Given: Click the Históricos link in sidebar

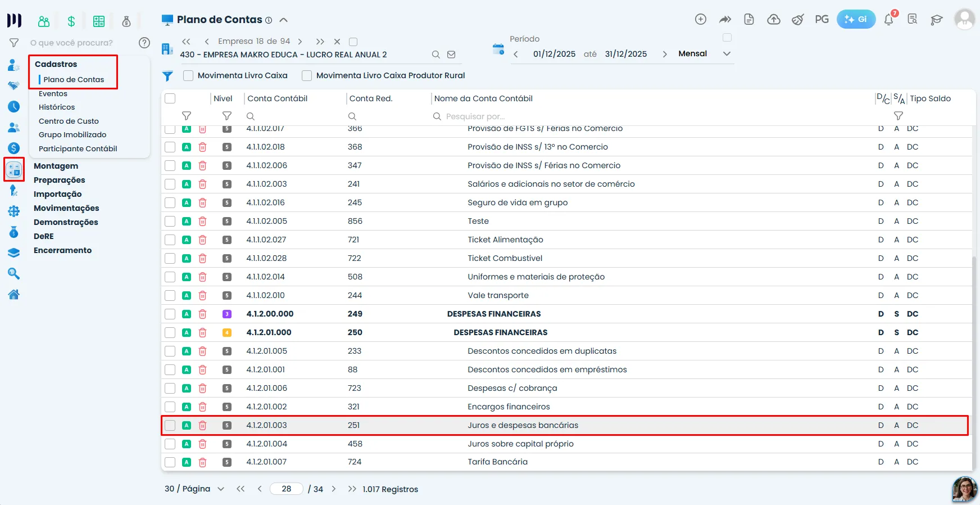Looking at the screenshot, I should pyautogui.click(x=57, y=107).
